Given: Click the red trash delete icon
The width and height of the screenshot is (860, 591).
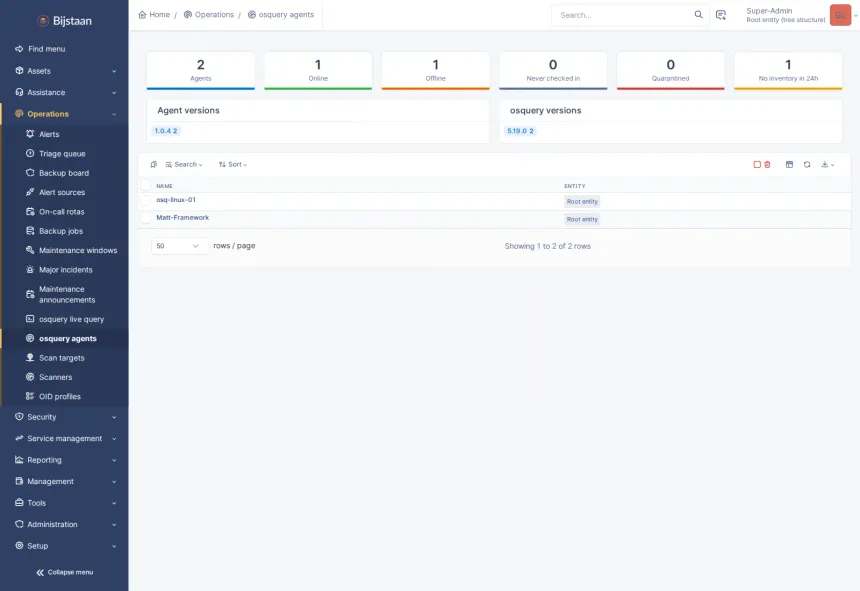Looking at the screenshot, I should pos(767,164).
